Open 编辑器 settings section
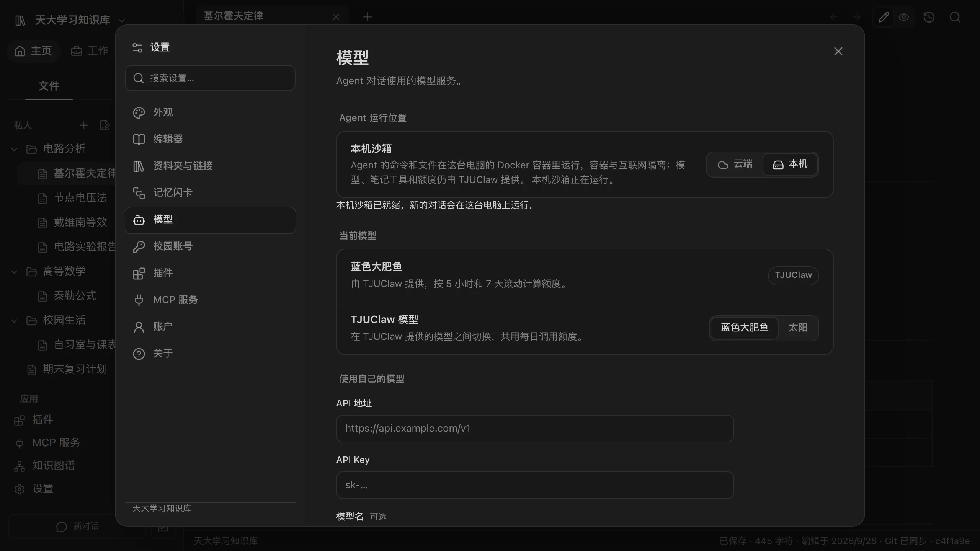980x551 pixels. (210, 139)
